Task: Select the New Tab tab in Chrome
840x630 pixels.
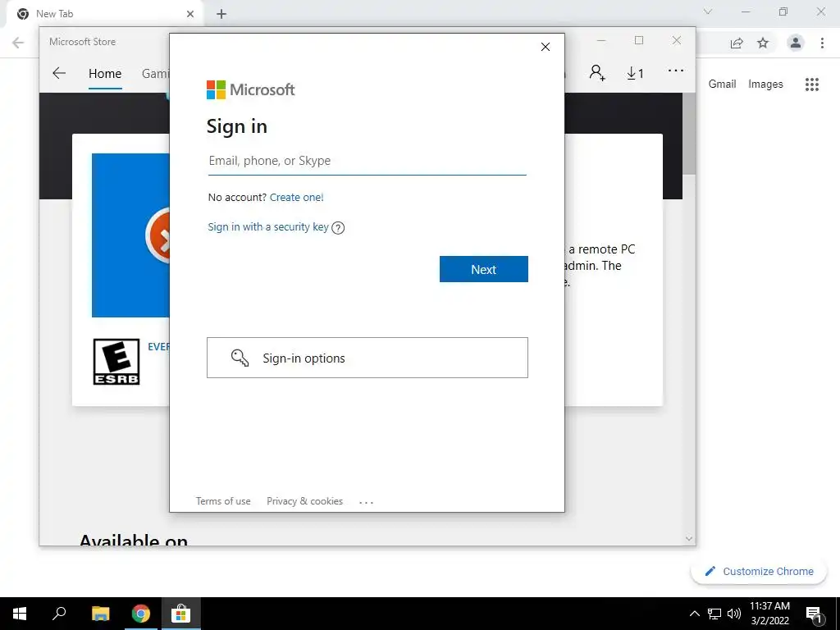Action: coord(105,14)
